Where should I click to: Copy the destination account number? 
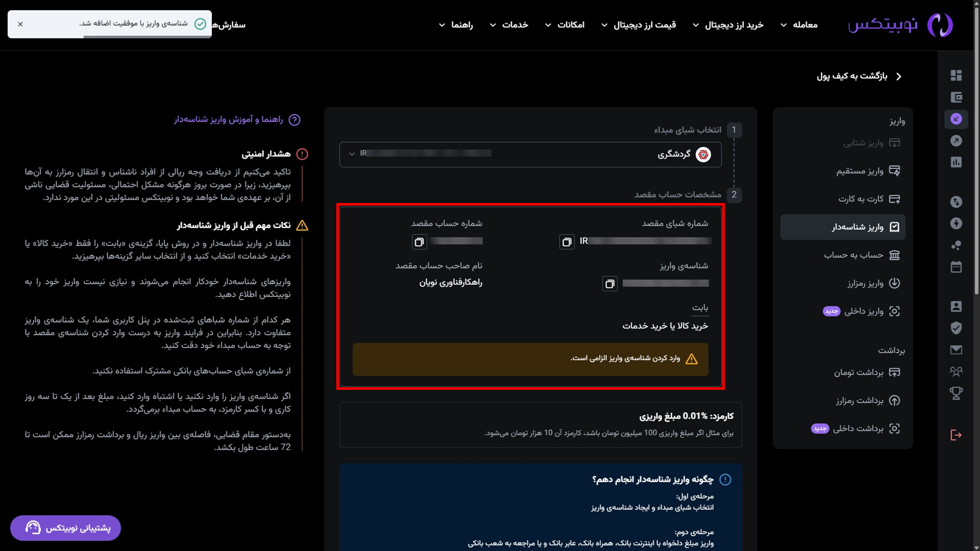tap(419, 242)
